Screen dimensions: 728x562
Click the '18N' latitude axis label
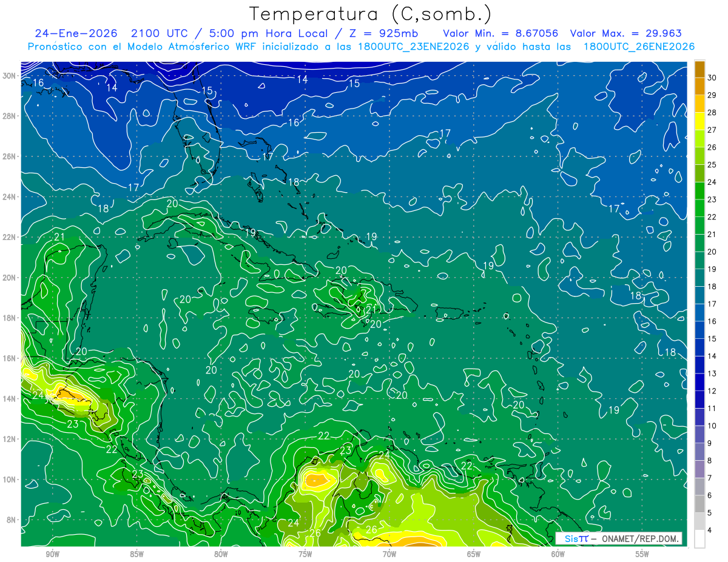pos(10,318)
